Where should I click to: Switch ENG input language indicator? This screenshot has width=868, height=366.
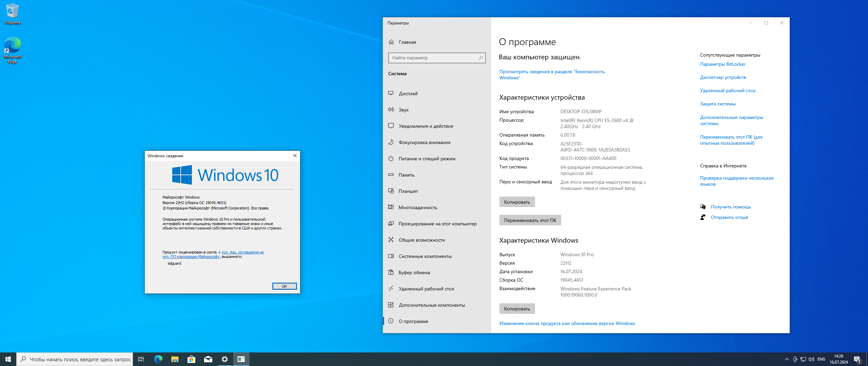821,359
